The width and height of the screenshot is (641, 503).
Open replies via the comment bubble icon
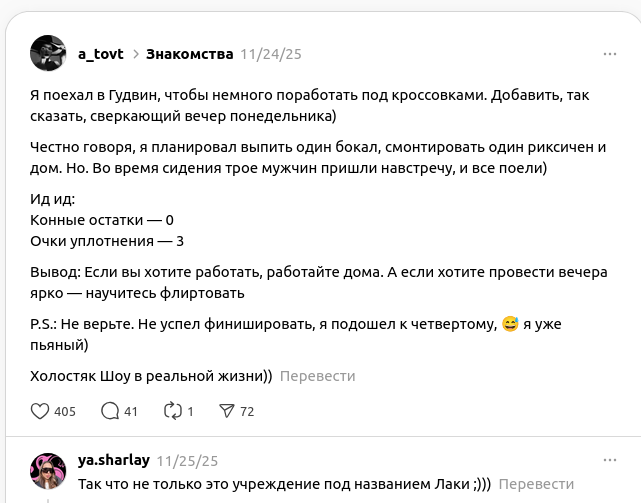pyautogui.click(x=110, y=411)
